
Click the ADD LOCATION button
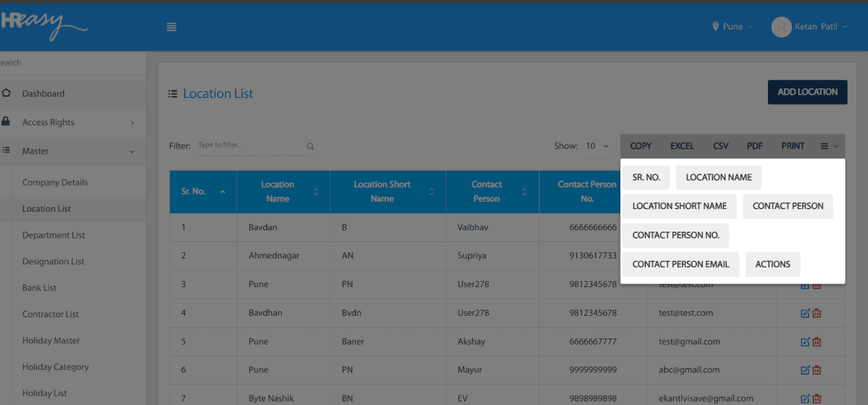[807, 92]
